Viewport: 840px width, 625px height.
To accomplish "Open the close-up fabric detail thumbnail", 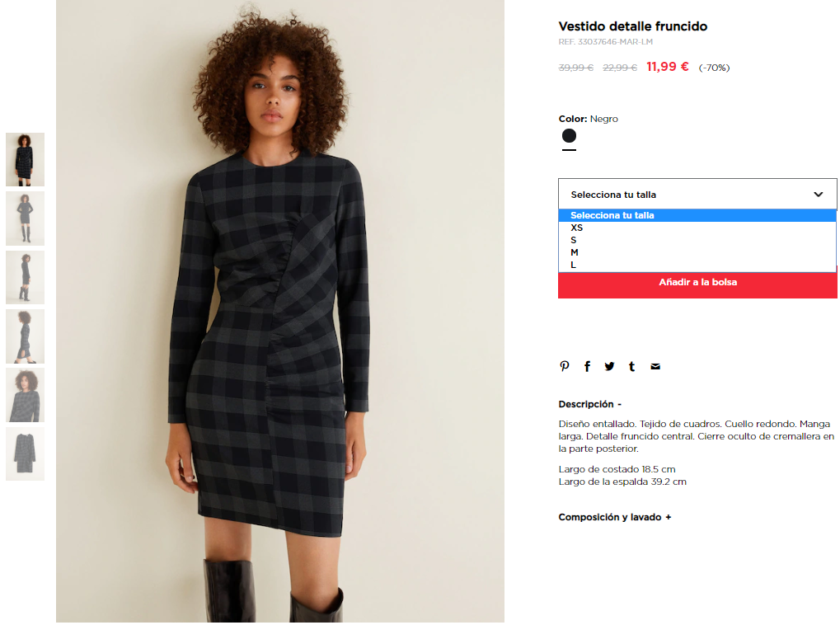I will [26, 395].
